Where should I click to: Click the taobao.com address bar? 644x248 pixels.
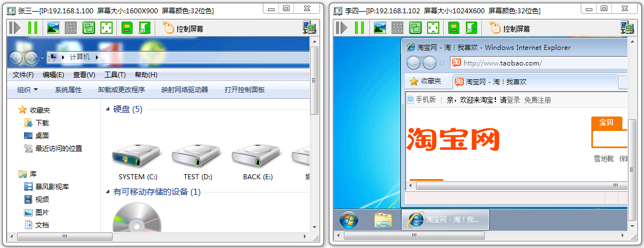point(539,63)
